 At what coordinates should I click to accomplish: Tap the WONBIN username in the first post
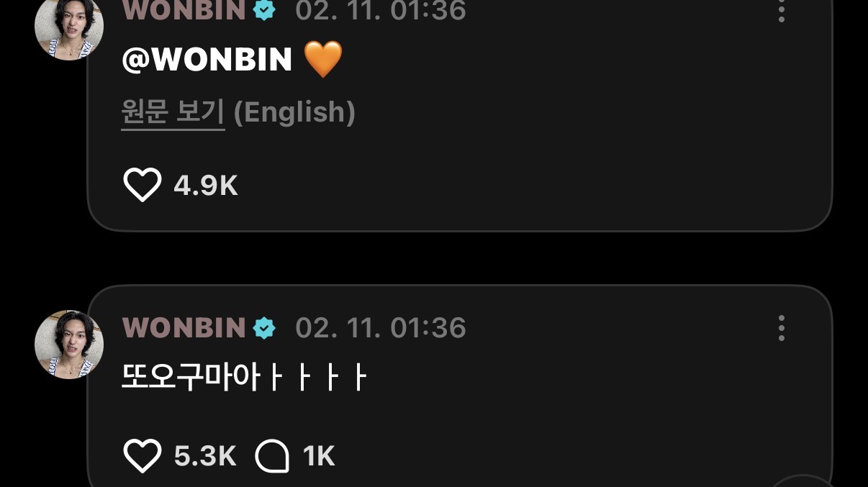pyautogui.click(x=184, y=10)
